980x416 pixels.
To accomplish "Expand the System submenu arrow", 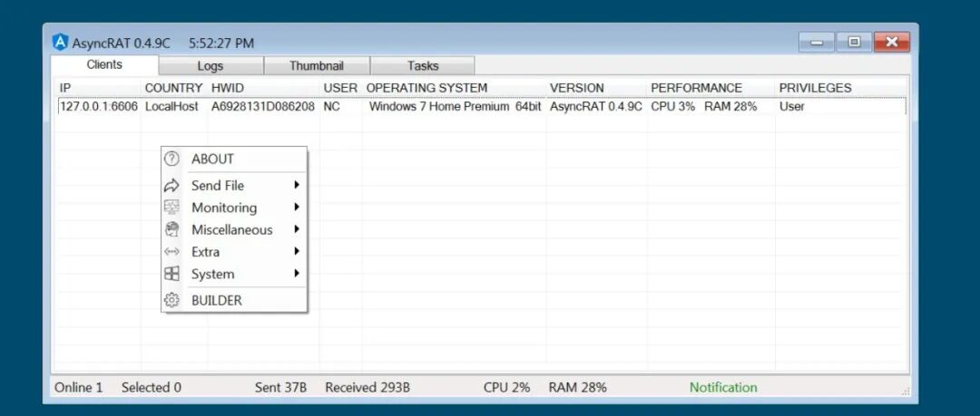I will click(x=296, y=273).
